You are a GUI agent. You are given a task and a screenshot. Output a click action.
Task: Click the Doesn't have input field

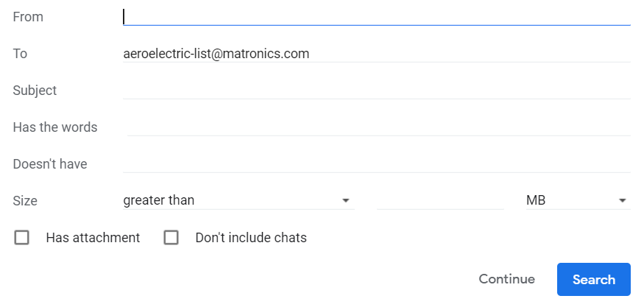pos(375,163)
